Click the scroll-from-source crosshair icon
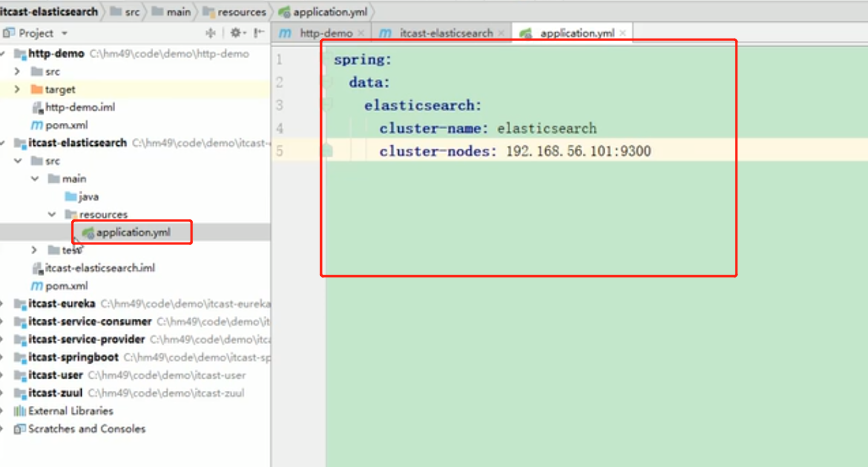The image size is (868, 467). [211, 33]
